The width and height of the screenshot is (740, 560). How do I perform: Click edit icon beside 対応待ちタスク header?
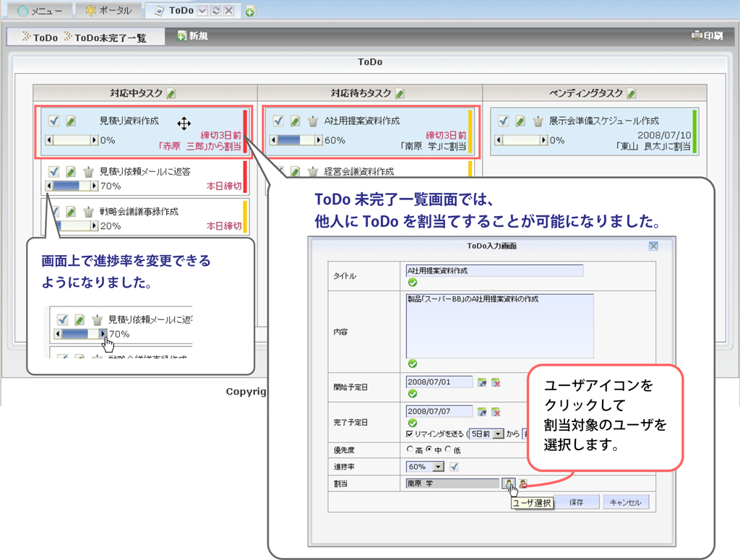(400, 93)
